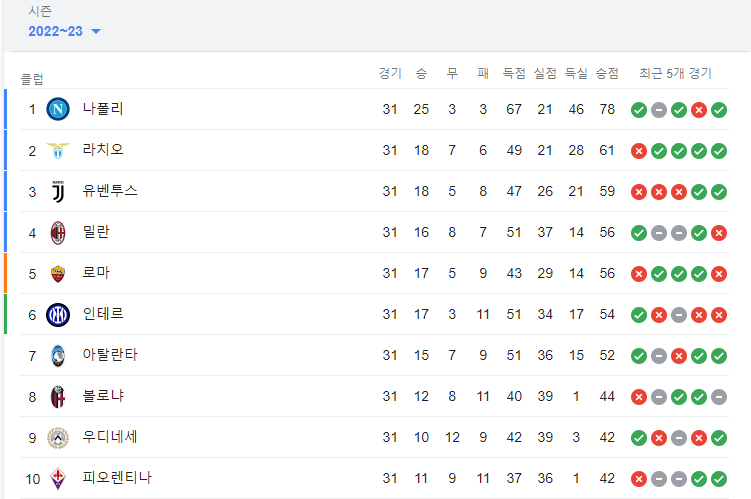Open the 피오렌티나 team name link
Image resolution: width=751 pixels, height=499 pixels.
coord(117,477)
